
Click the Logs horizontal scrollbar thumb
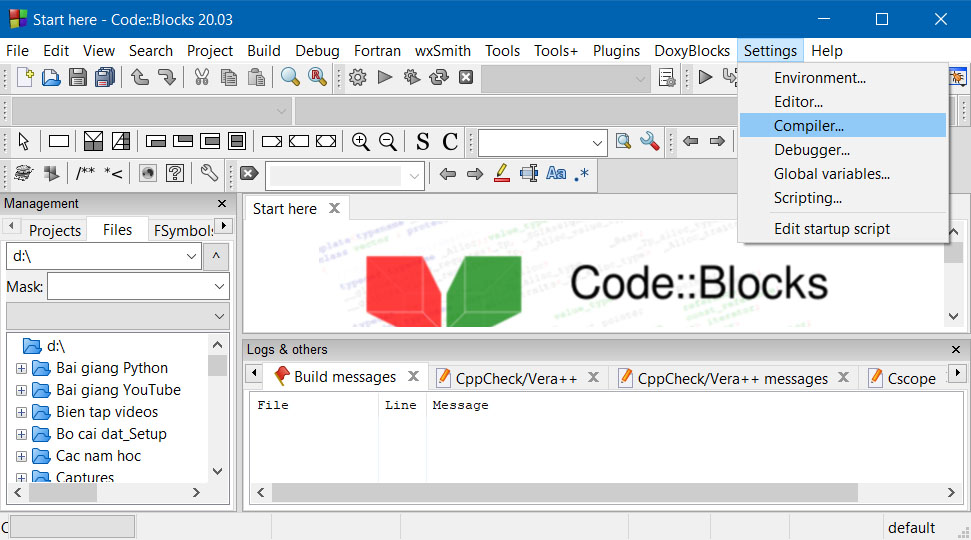564,493
